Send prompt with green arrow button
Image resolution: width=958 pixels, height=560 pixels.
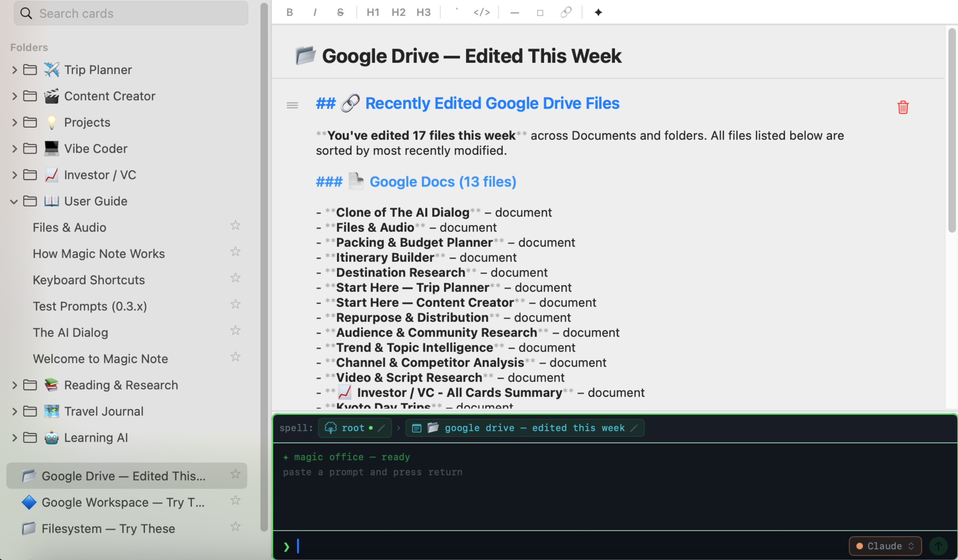pos(938,546)
